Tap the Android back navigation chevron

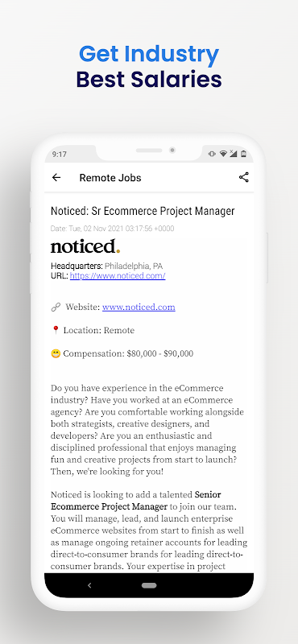coord(89,585)
